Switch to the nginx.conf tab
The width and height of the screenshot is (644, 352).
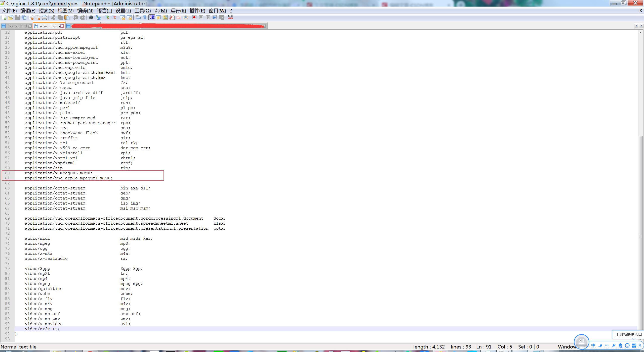(17, 26)
